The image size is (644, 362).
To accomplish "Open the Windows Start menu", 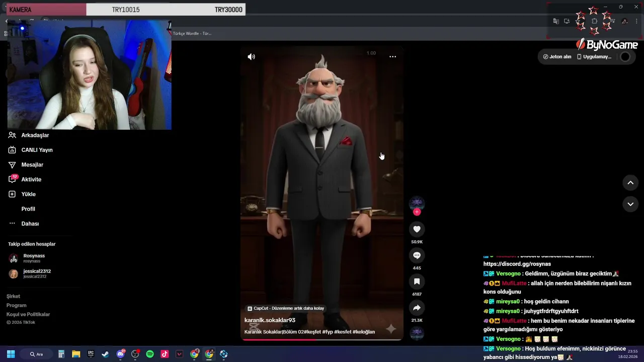I will [11, 354].
